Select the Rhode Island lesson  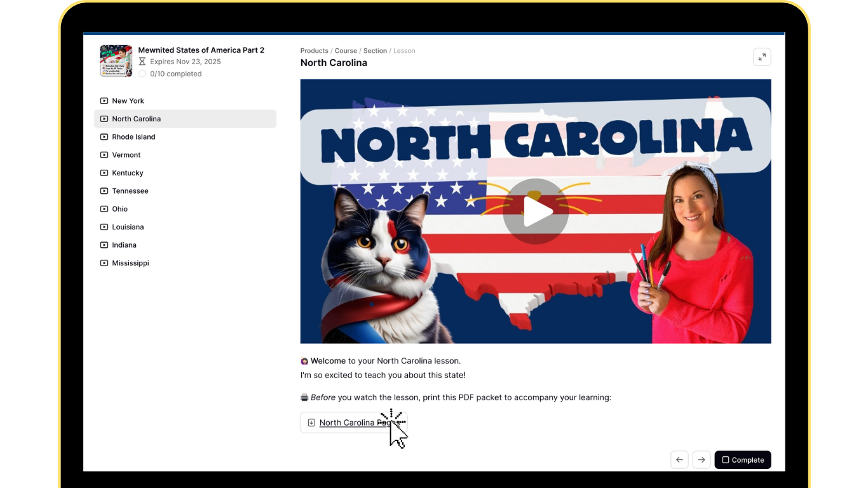click(133, 137)
